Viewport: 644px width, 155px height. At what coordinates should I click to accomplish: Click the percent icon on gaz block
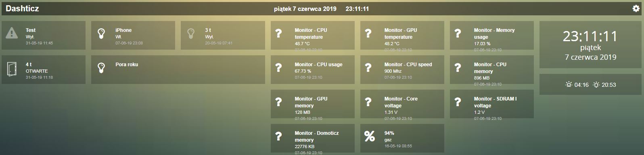[369, 136]
